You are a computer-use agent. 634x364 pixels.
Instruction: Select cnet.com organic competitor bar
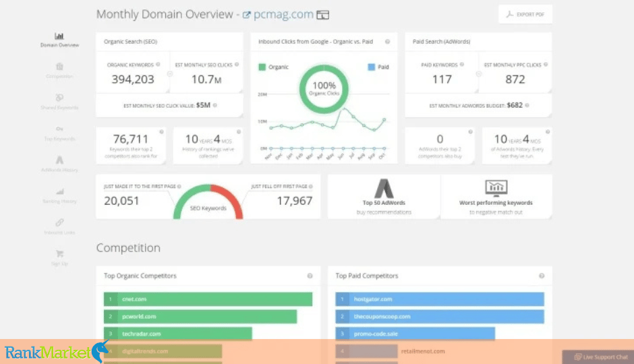tap(208, 299)
